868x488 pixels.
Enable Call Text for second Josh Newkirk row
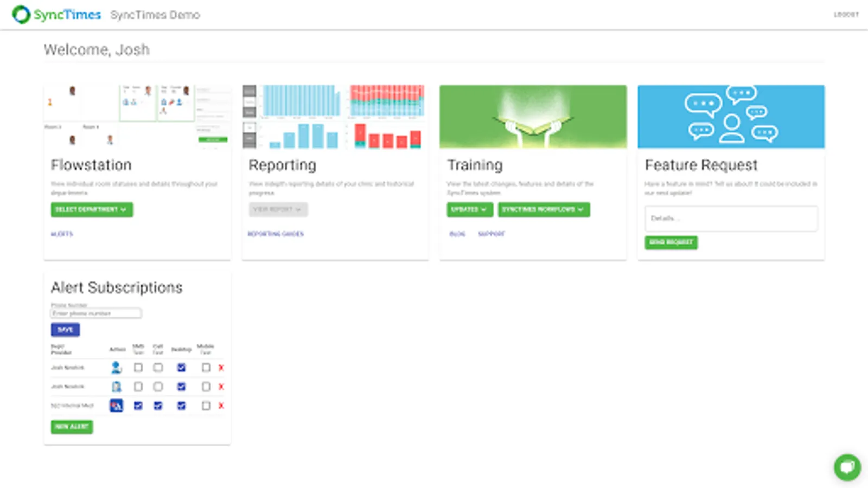pyautogui.click(x=158, y=387)
